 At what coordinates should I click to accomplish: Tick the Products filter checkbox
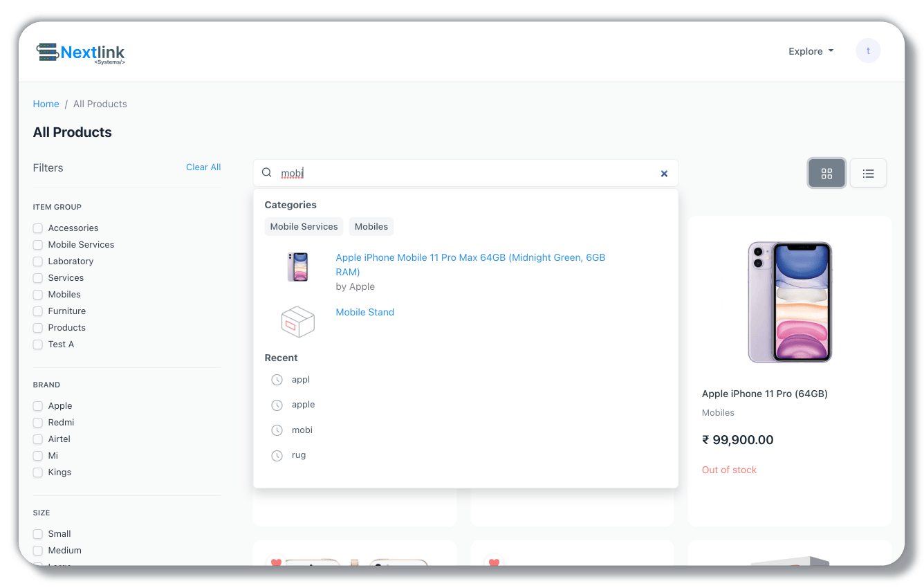pos(38,328)
